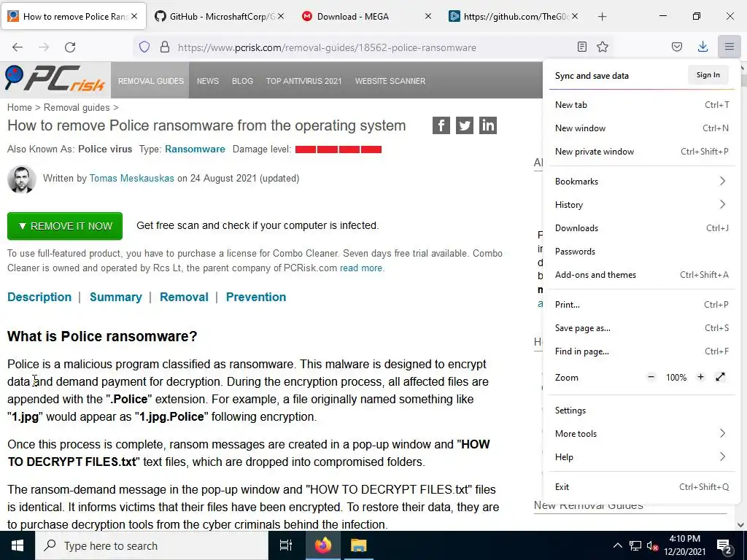Image resolution: width=747 pixels, height=560 pixels.
Task: Show the downloads toolbar arrow
Action: click(x=703, y=47)
